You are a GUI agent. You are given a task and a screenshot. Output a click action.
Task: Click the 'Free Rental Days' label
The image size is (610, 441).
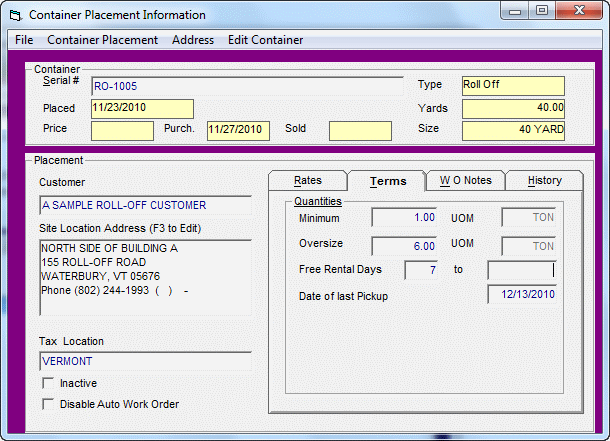coord(340,270)
